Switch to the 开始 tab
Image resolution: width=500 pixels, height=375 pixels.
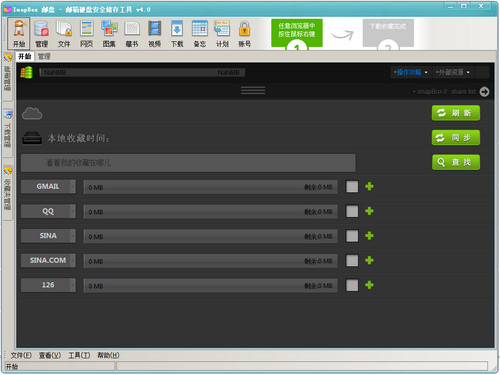[x=24, y=56]
